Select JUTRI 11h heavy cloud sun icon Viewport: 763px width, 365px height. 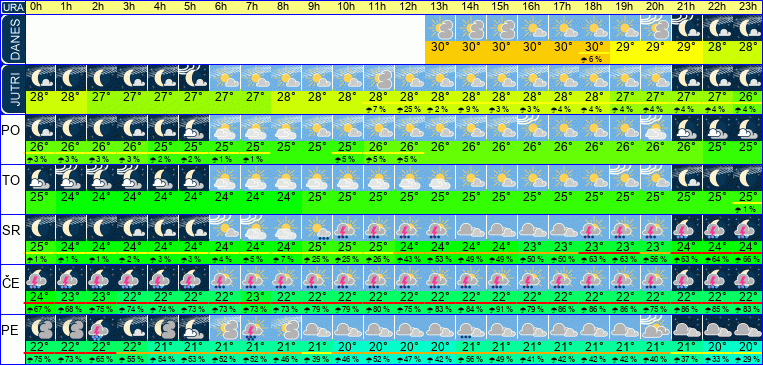[x=379, y=78]
